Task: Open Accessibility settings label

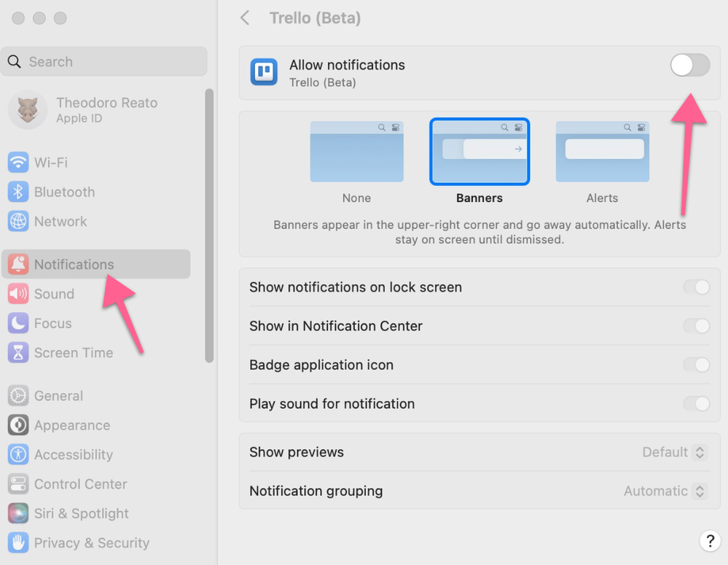Action: [x=74, y=454]
